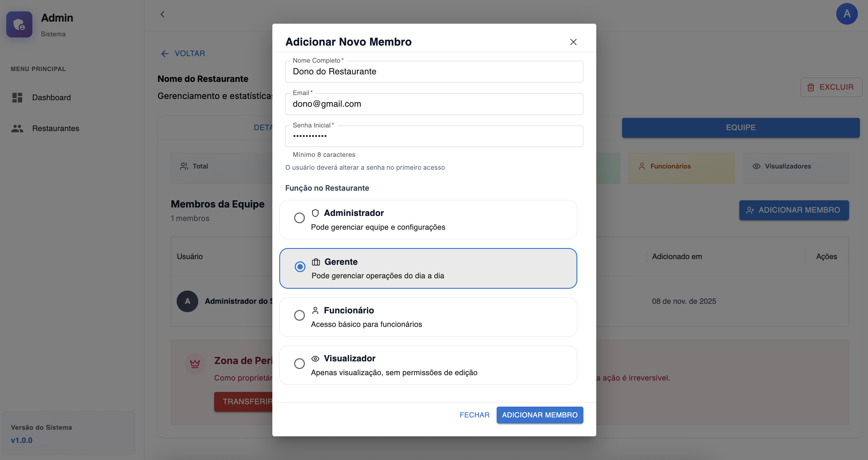Click the crown icon in danger zone
The image size is (868, 460).
coord(195,364)
